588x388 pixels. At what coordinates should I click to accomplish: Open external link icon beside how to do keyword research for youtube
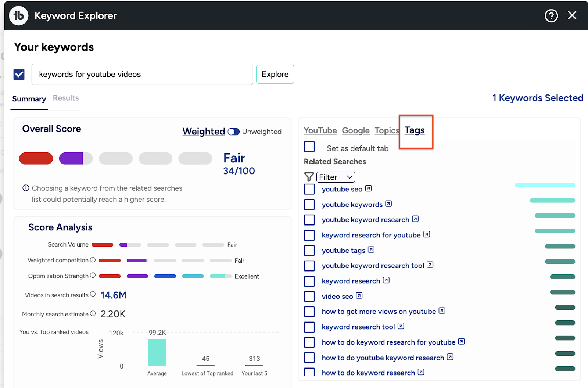(462, 342)
